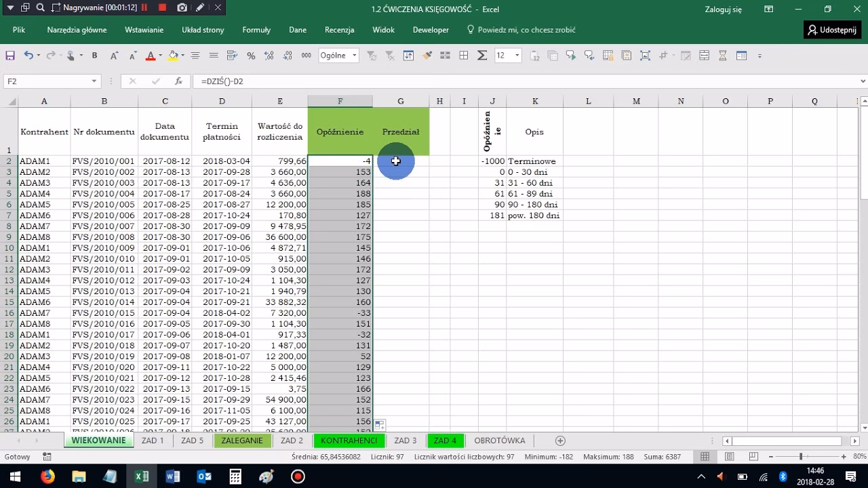Switch to the KONTRAHENCI sheet tab
The width and height of the screenshot is (868, 488).
[349, 441]
